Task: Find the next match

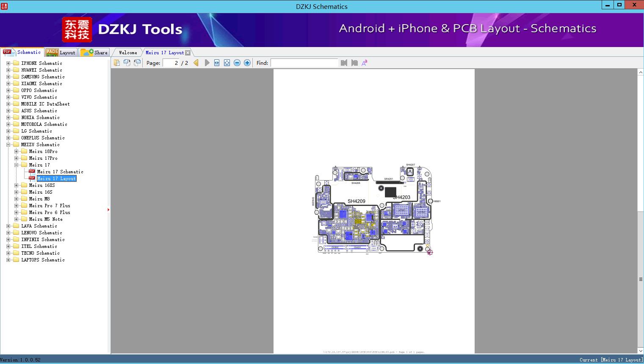Action: [354, 63]
